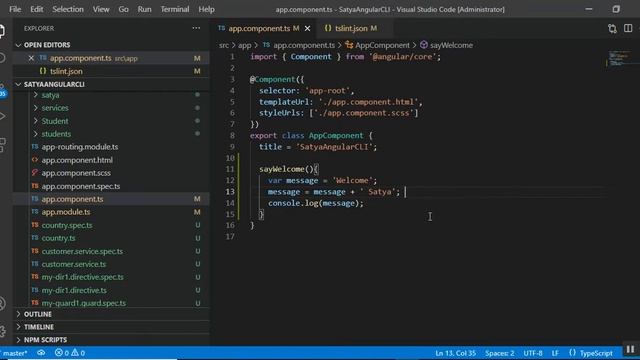640x360 pixels.
Task: Click the master branch status item
Action: (15, 353)
